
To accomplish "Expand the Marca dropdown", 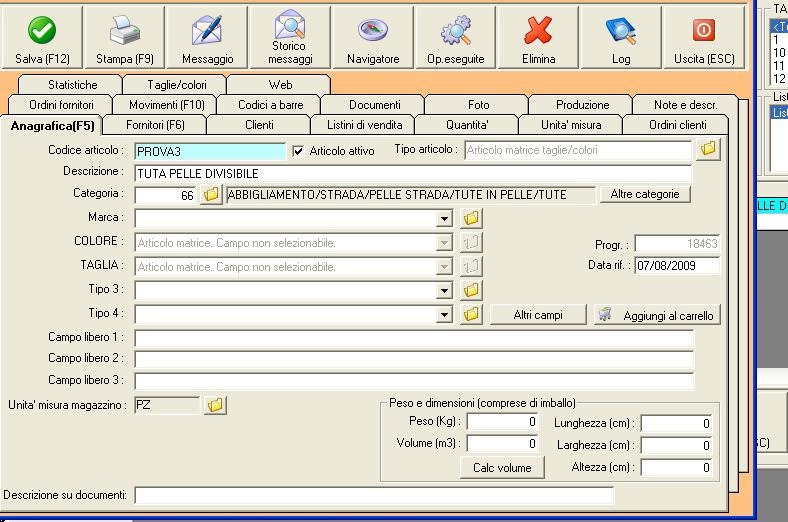I will pyautogui.click(x=444, y=219).
